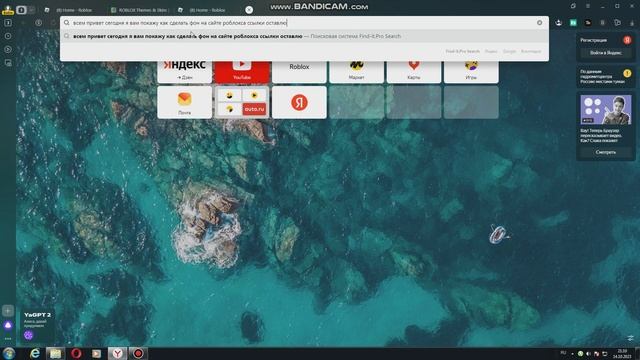Click the red Я registration icon
The width and height of the screenshot is (640, 360).
[x=627, y=40]
